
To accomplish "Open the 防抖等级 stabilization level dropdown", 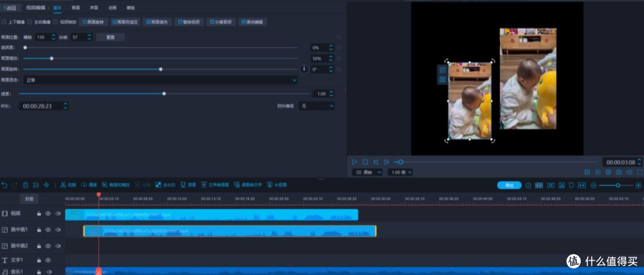I will (x=317, y=106).
